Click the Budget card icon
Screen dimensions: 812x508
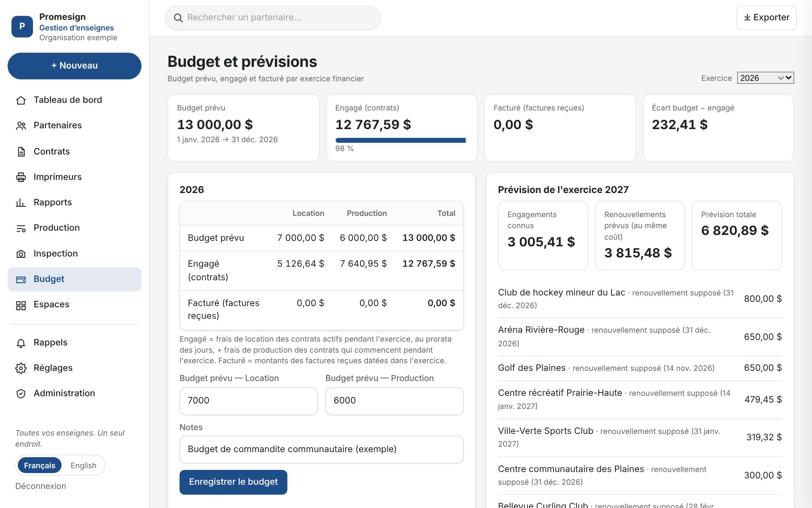click(x=21, y=279)
